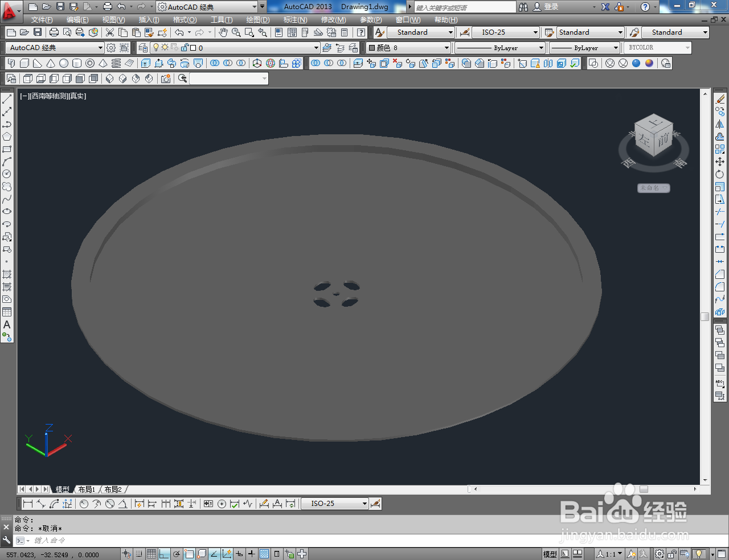Apply the 3D Wireframe visual style icon

610,63
